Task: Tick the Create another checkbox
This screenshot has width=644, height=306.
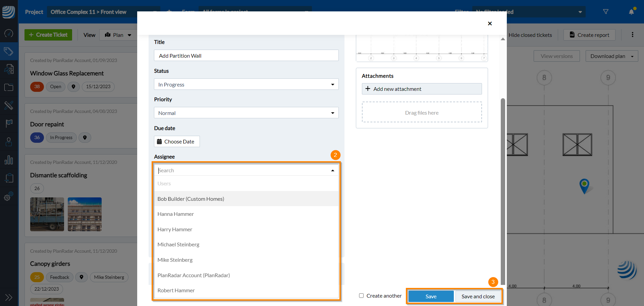Action: click(361, 296)
